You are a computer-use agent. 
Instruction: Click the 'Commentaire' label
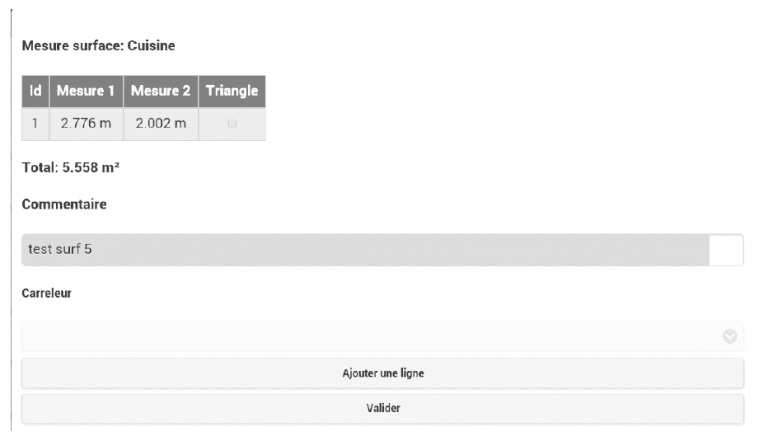64,204
